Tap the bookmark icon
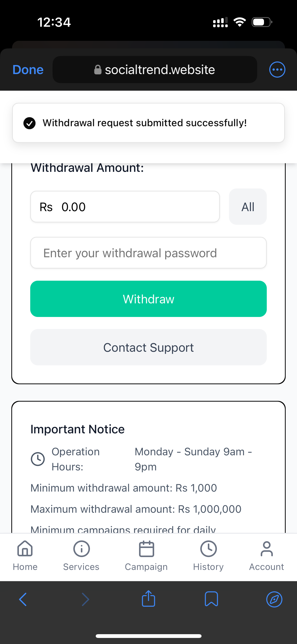 [x=211, y=599]
